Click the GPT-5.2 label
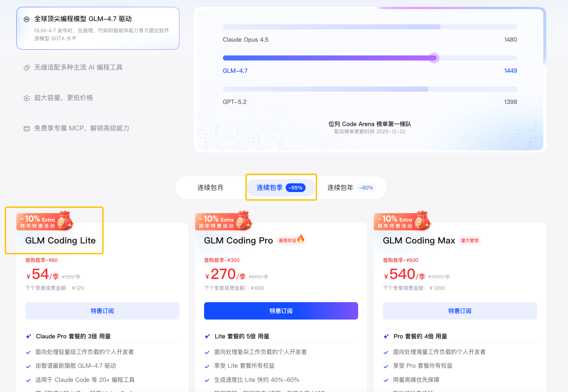Viewport: 568px width, 392px height. pos(235,102)
